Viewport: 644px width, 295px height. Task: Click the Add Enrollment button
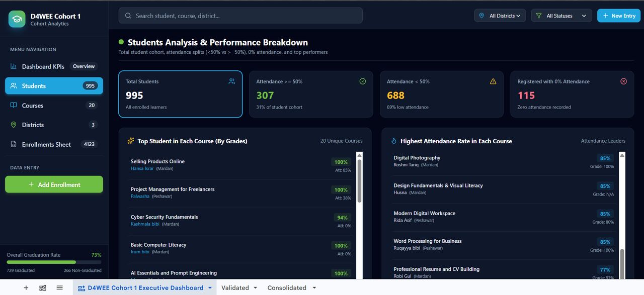tap(54, 184)
